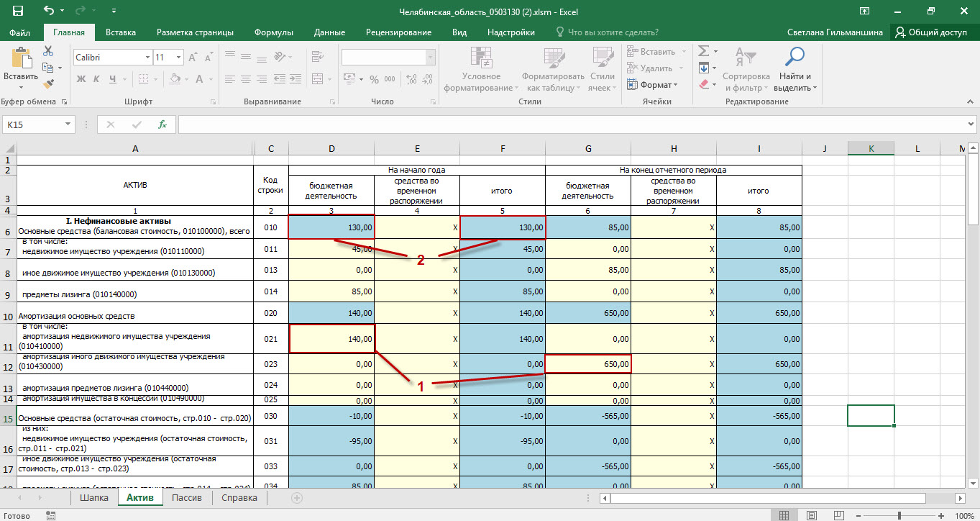Toggle align text left
The width and height of the screenshot is (980, 521).
[229, 78]
